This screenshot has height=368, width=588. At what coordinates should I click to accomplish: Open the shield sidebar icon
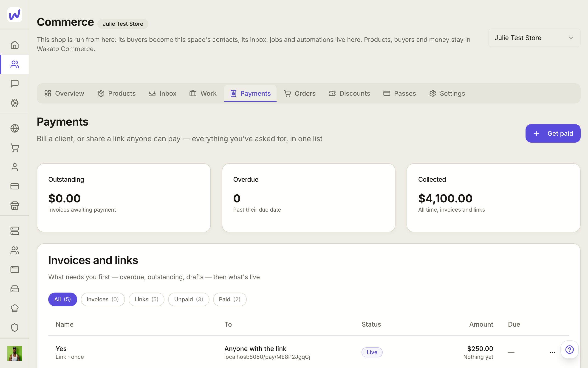coord(14,328)
